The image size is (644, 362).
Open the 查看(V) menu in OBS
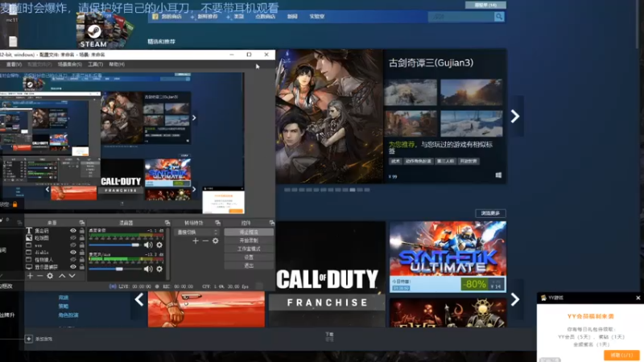tap(14, 64)
